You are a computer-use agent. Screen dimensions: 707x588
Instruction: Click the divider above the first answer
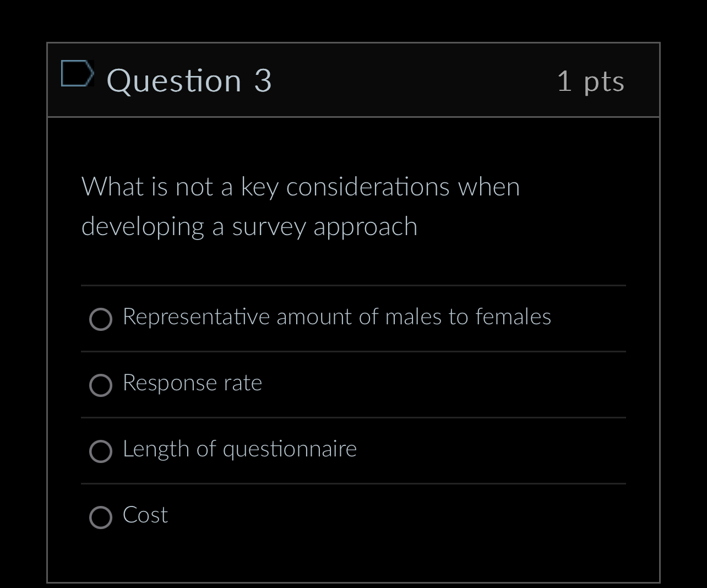(353, 285)
